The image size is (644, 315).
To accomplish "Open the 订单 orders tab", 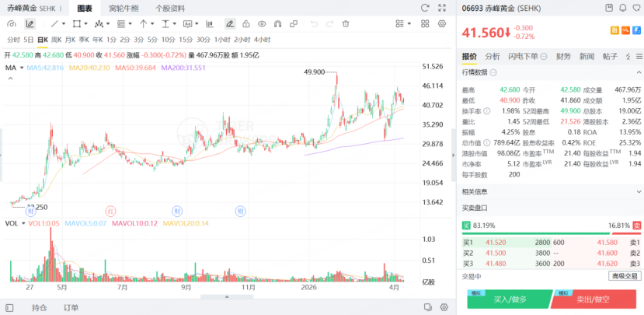I will pos(71,307).
